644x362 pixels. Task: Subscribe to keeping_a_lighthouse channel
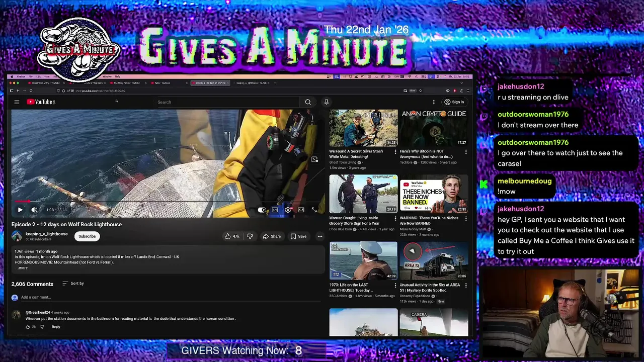point(87,236)
